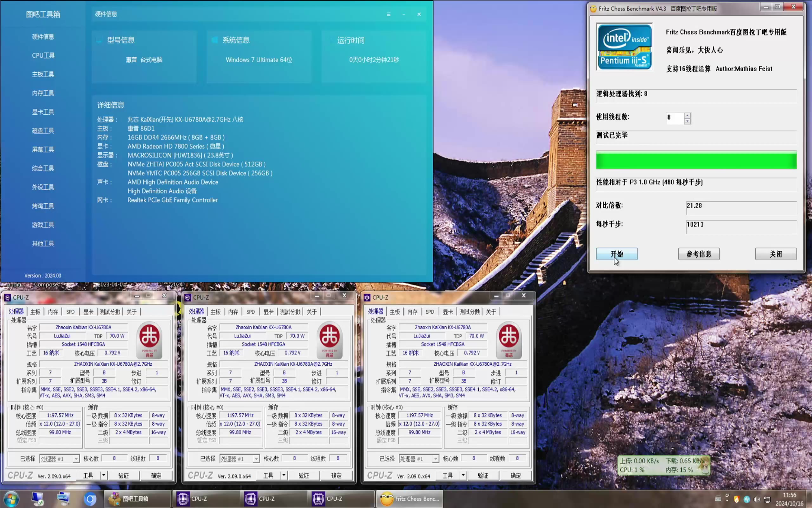Switch to 内存 tab in middle CPU-Z
Image resolution: width=812 pixels, height=508 pixels.
233,312
